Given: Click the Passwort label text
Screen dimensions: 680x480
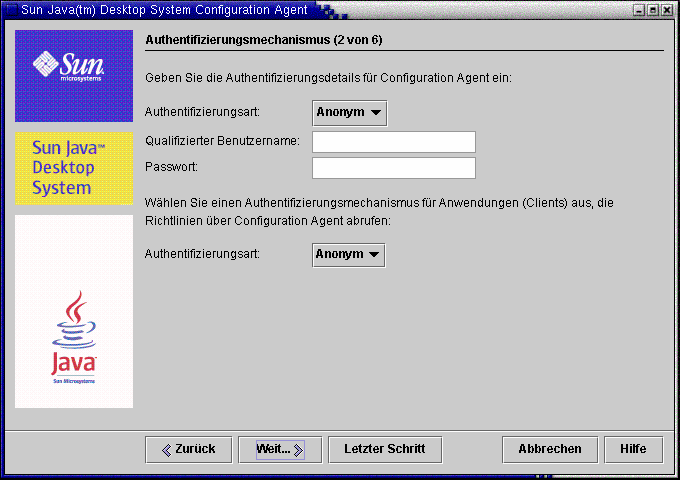Looking at the screenshot, I should (x=171, y=167).
